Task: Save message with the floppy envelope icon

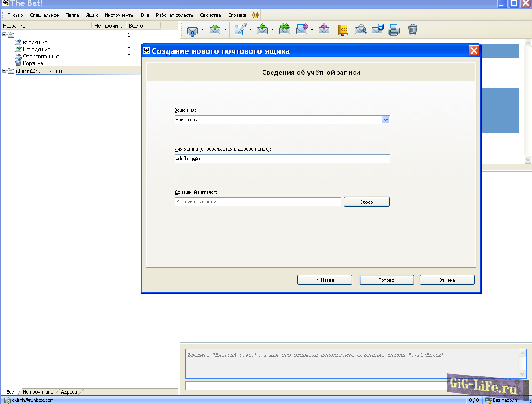Action: pyautogui.click(x=377, y=30)
